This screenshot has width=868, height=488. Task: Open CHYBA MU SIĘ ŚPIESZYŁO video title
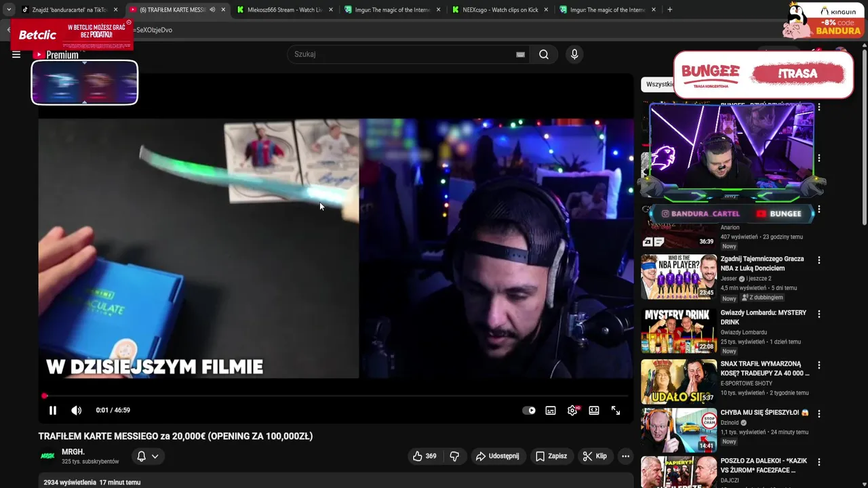tap(764, 412)
